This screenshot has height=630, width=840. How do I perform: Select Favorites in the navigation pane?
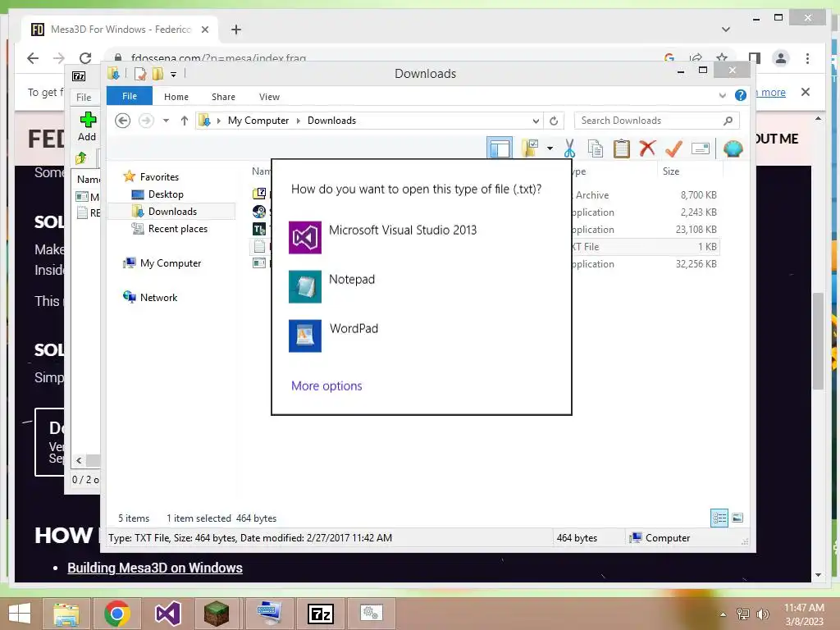click(159, 177)
